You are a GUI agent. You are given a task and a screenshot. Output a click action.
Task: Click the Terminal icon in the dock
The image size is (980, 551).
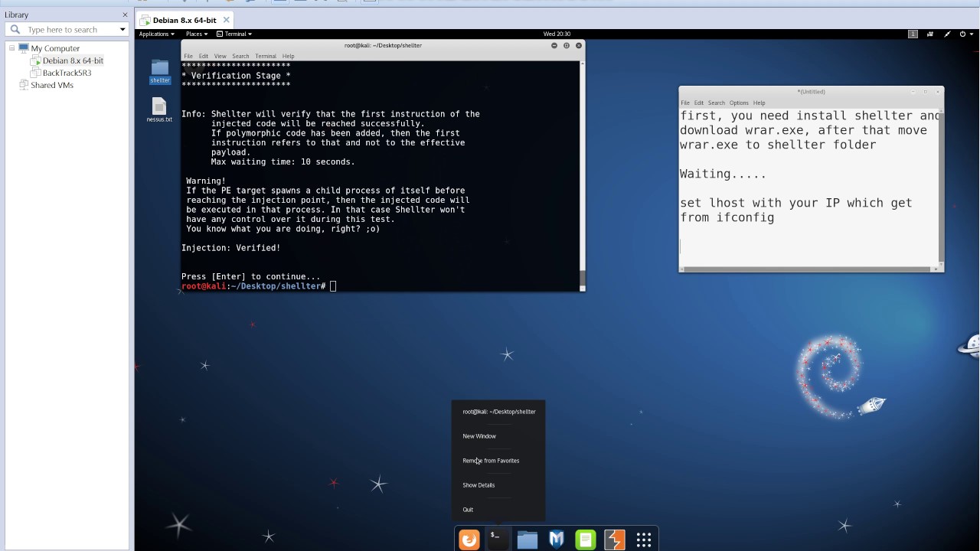(x=498, y=540)
